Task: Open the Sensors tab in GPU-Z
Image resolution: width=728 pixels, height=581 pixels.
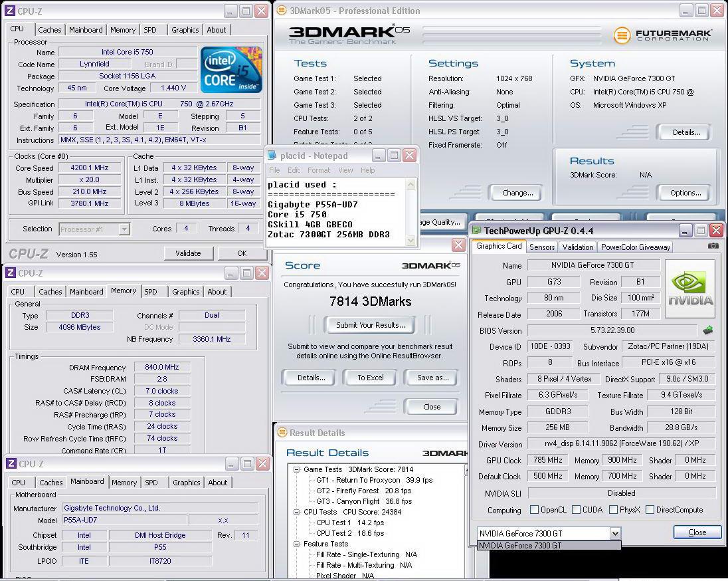Action: pos(542,247)
